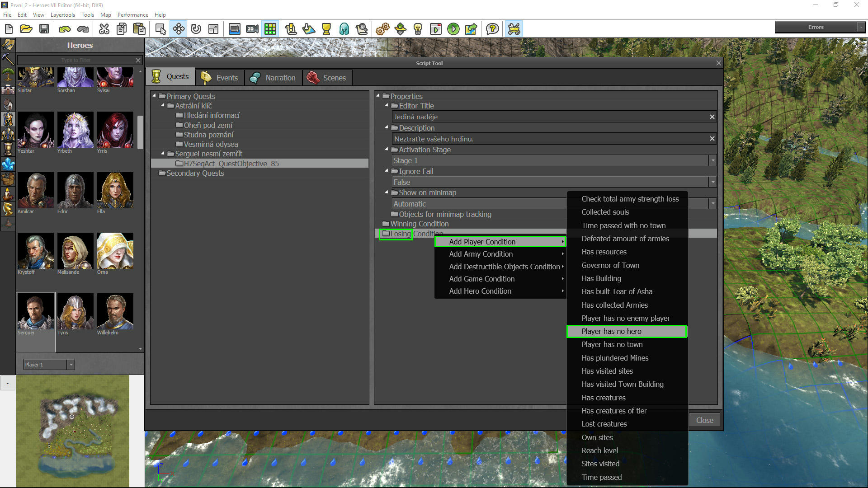Open the Activation Stage dropdown
This screenshot has width=868, height=488.
[x=713, y=160]
